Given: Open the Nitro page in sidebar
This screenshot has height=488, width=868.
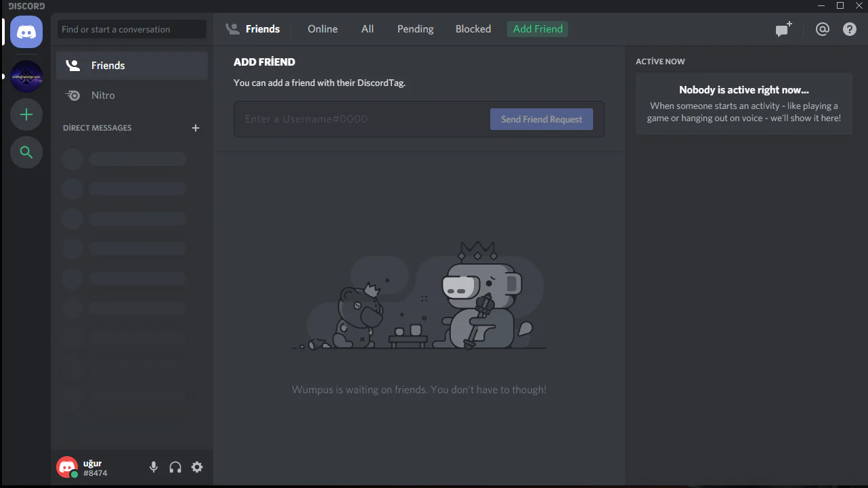Looking at the screenshot, I should point(103,95).
